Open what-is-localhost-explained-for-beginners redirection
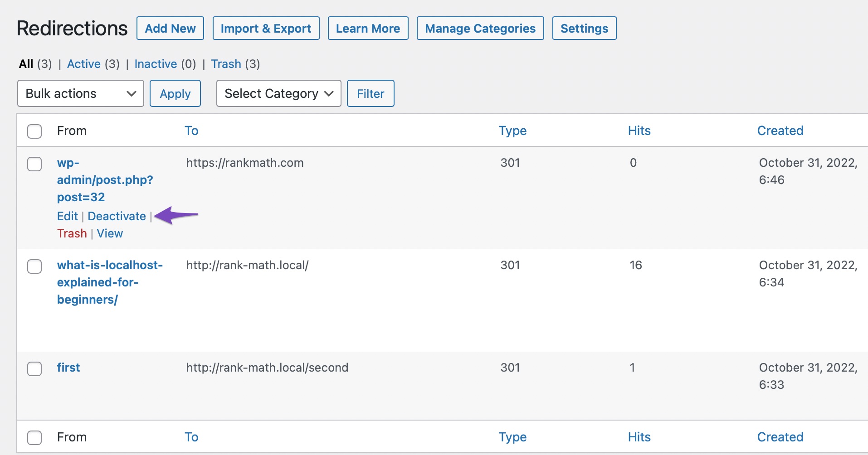The height and width of the screenshot is (455, 868). click(x=110, y=282)
